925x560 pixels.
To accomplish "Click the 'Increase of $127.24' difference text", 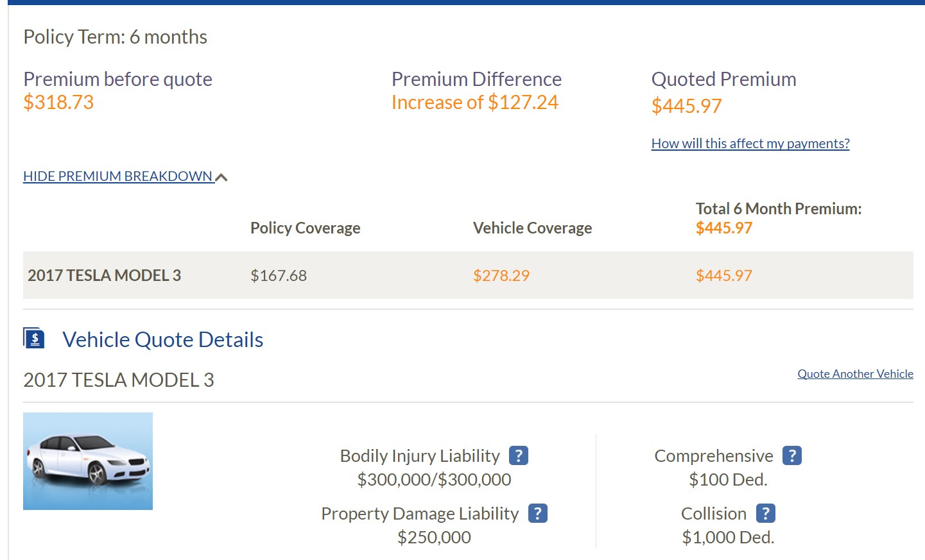I will 475,101.
